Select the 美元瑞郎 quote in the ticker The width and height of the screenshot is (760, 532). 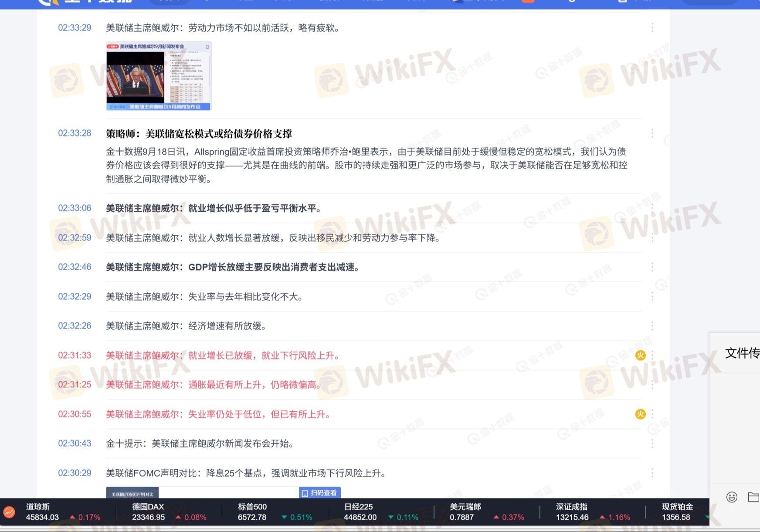487,512
